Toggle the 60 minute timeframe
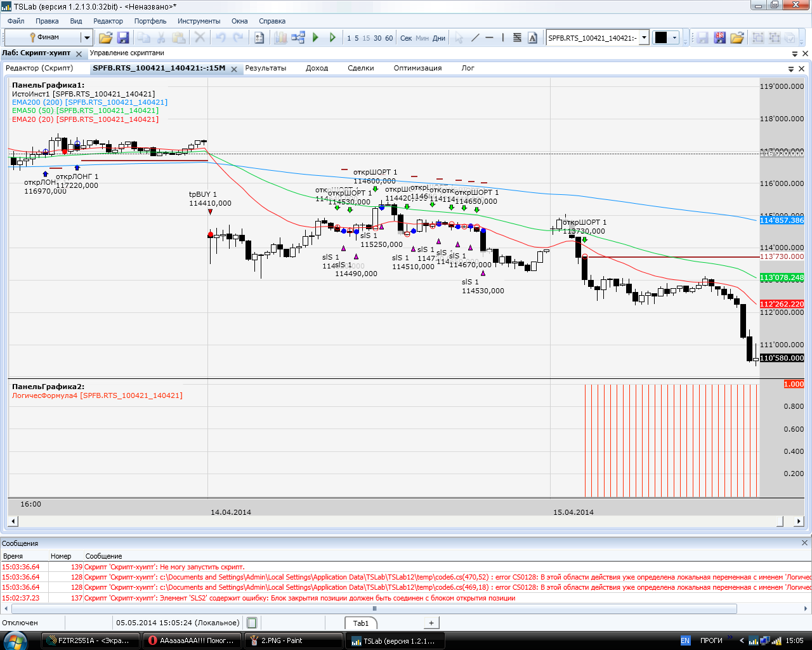This screenshot has width=812, height=650. point(389,38)
